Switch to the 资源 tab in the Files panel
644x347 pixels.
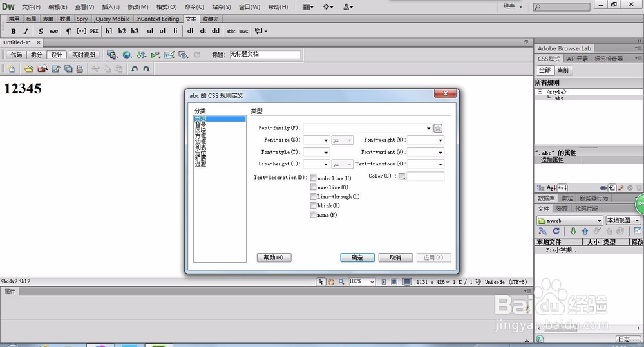coord(562,208)
